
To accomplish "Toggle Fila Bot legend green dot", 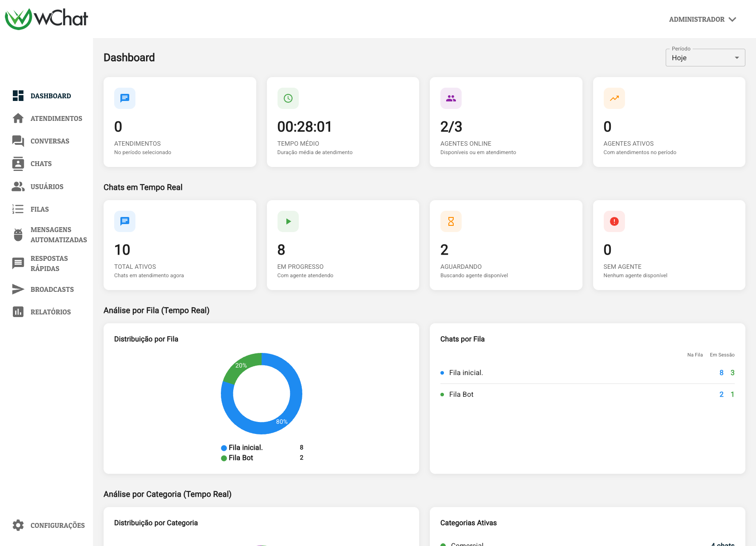I will coord(224,458).
